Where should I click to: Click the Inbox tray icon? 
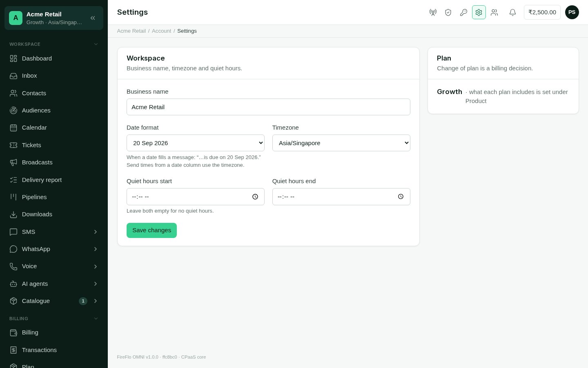click(13, 76)
